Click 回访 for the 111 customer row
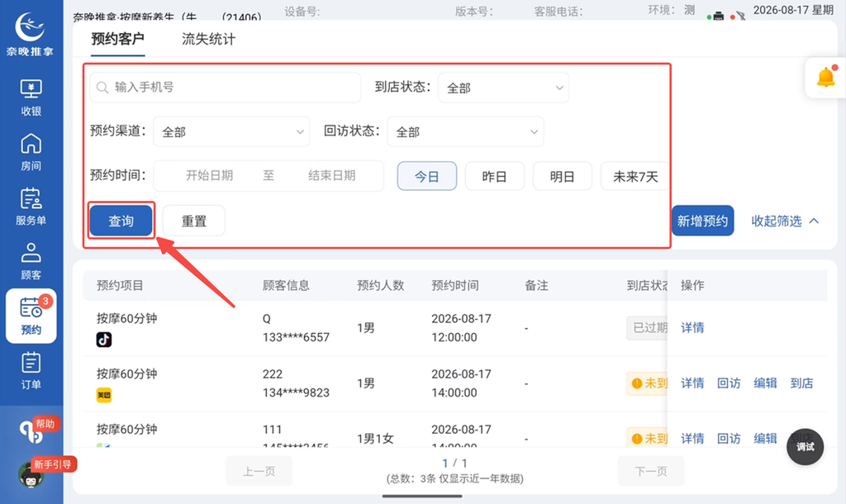Image resolution: width=846 pixels, height=504 pixels. pos(729,438)
